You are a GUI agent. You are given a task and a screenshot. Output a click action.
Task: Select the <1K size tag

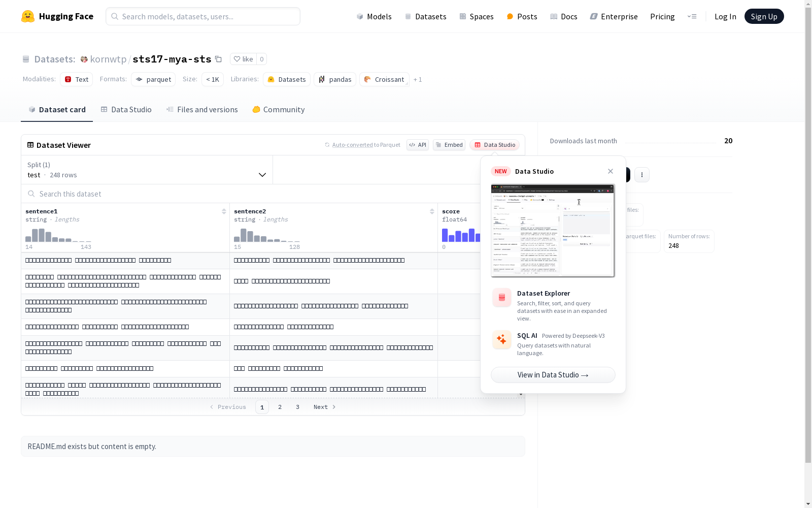(213, 79)
